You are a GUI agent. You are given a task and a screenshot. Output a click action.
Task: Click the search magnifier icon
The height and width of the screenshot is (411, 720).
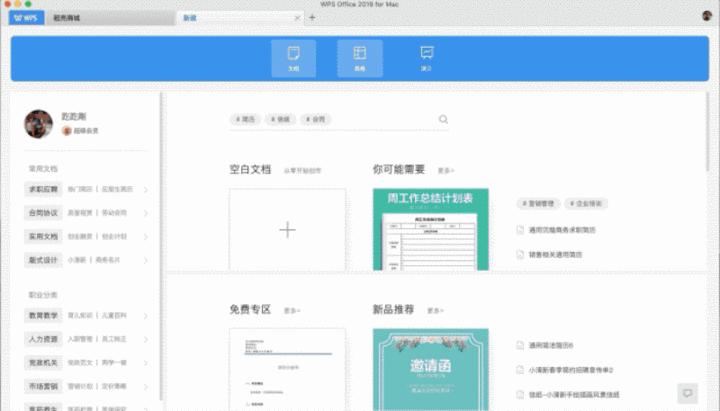(x=443, y=119)
